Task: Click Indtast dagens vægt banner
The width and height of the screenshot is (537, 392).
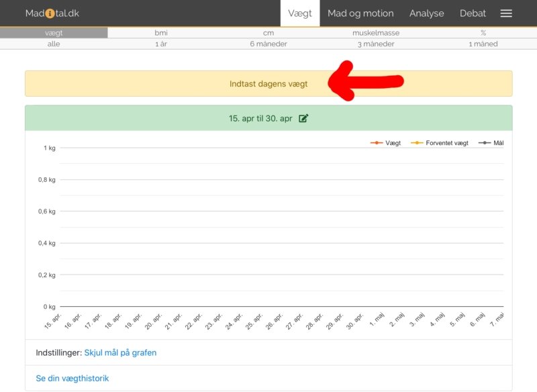Action: 268,84
